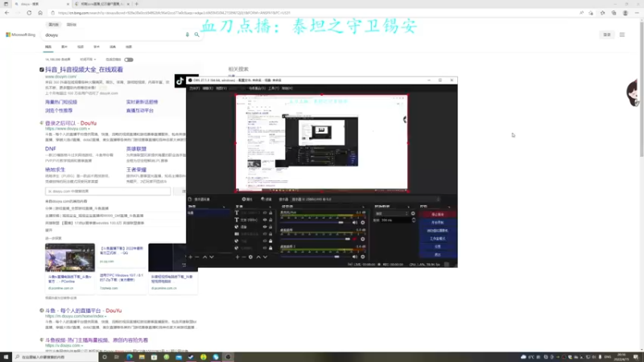644x362 pixels.
Task: Open settings gear of first mixer channel
Action: (x=363, y=223)
